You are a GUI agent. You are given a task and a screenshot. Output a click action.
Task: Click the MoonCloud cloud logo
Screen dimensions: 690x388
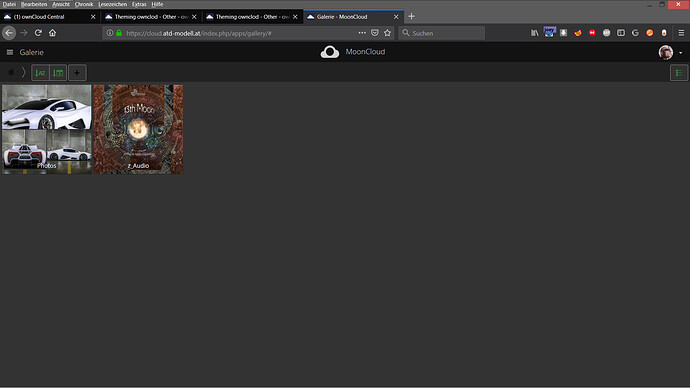tap(330, 52)
